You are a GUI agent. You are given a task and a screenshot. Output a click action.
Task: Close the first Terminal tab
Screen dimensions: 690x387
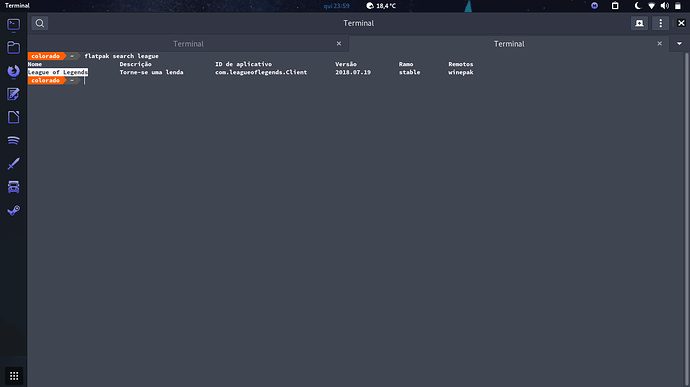(339, 44)
